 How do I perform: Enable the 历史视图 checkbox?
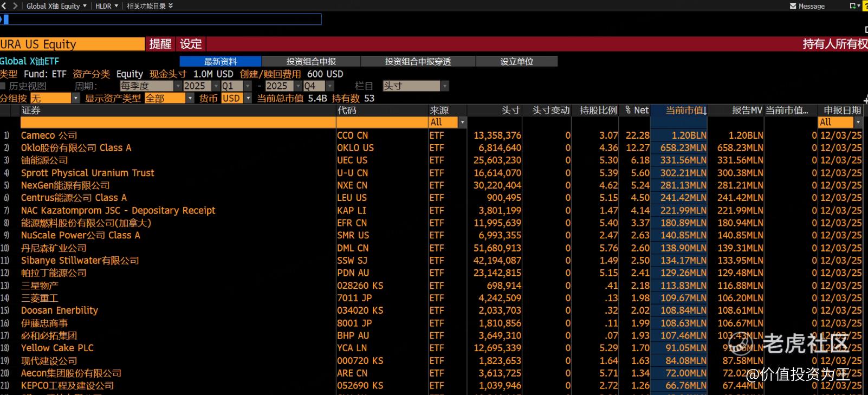click(3, 86)
